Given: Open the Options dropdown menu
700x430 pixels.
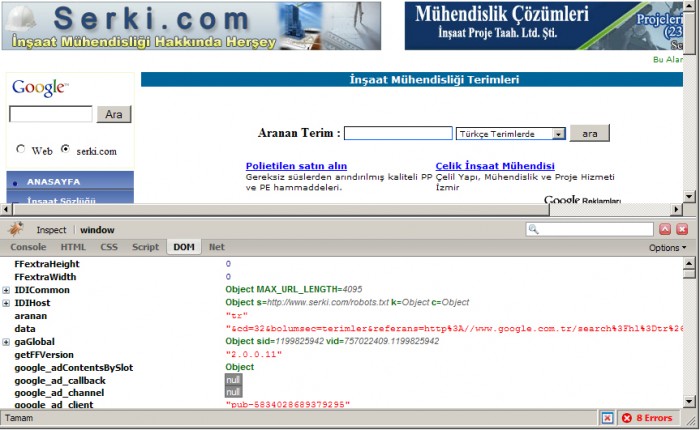Looking at the screenshot, I should tap(667, 248).
